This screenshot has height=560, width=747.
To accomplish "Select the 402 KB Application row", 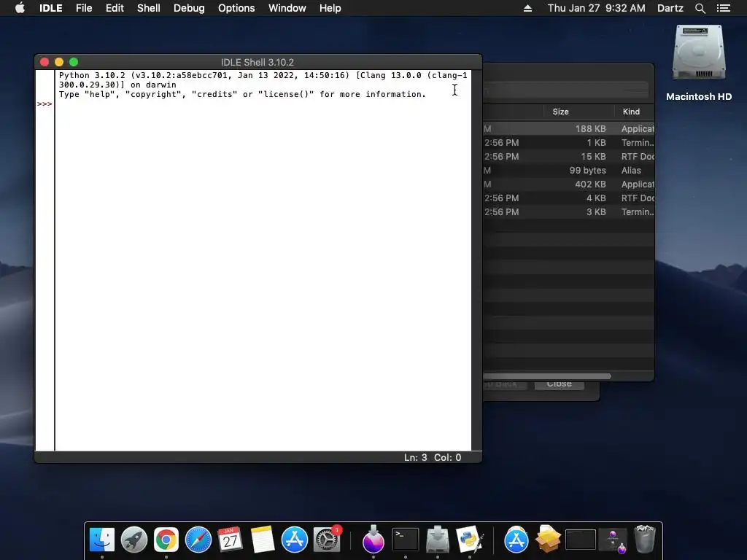I will 568,184.
